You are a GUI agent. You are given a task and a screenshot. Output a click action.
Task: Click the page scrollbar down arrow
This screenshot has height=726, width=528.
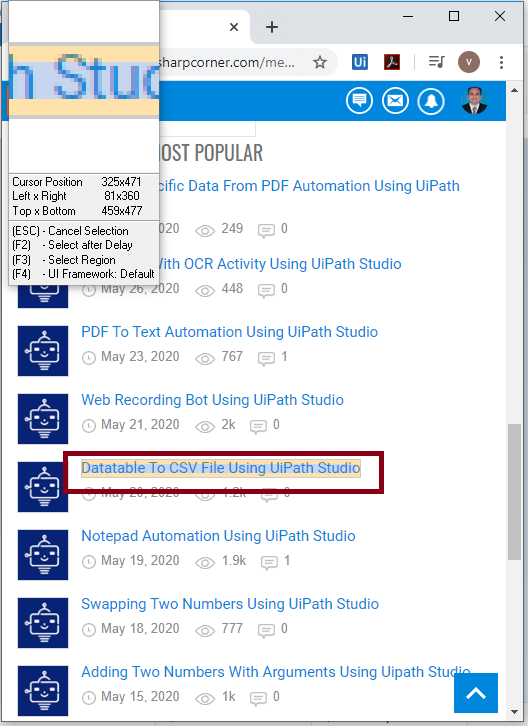(x=514, y=712)
